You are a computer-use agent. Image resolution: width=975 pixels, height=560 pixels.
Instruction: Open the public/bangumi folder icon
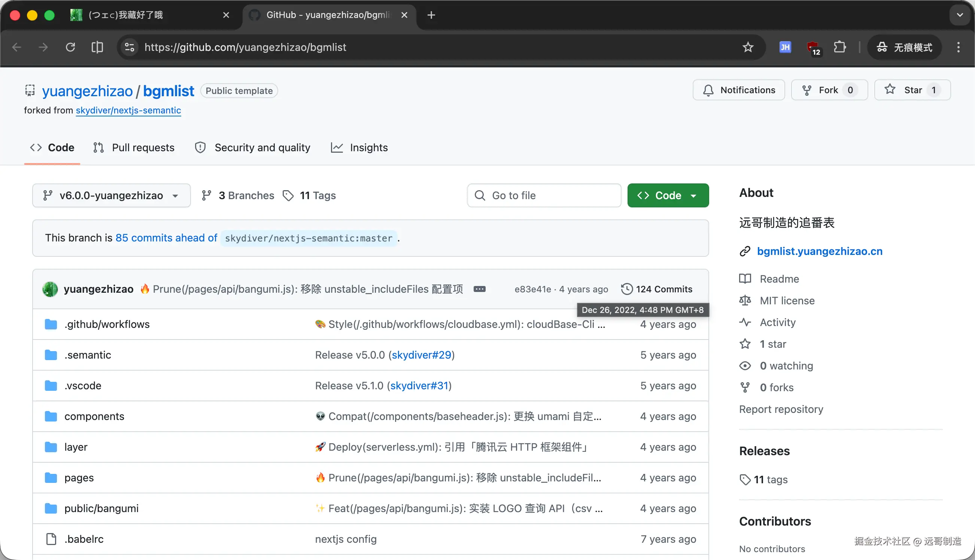coord(51,509)
